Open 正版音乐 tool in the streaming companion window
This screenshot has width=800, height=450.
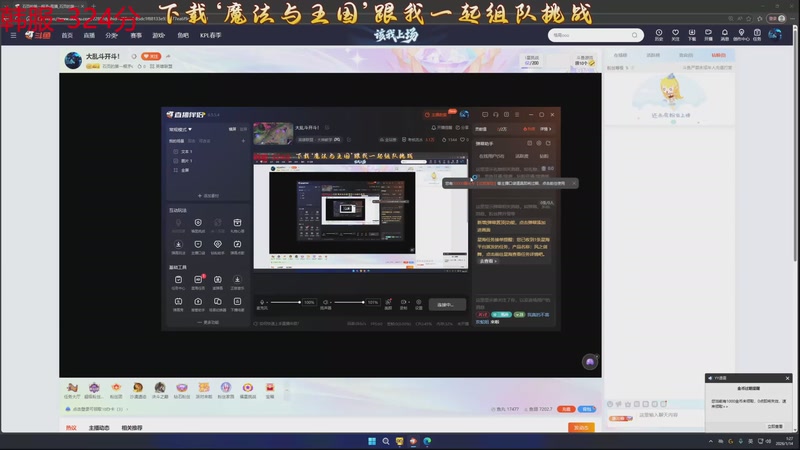pyautogui.click(x=237, y=282)
